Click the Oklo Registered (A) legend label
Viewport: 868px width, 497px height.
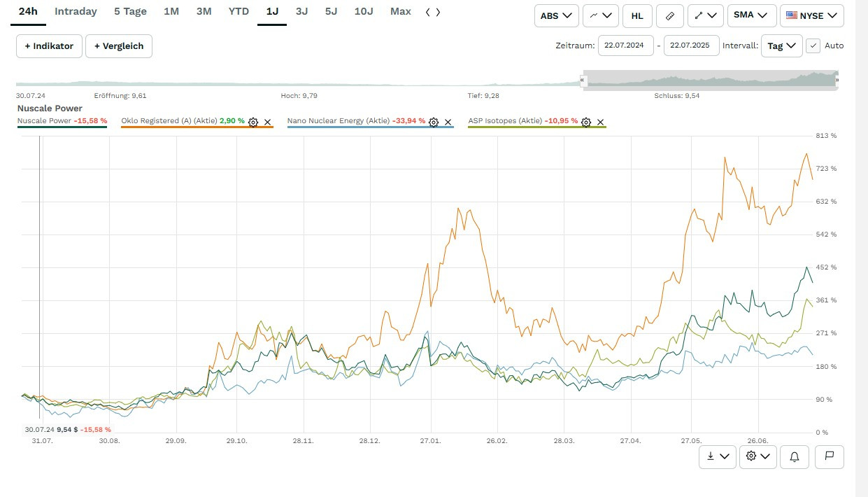tap(169, 121)
